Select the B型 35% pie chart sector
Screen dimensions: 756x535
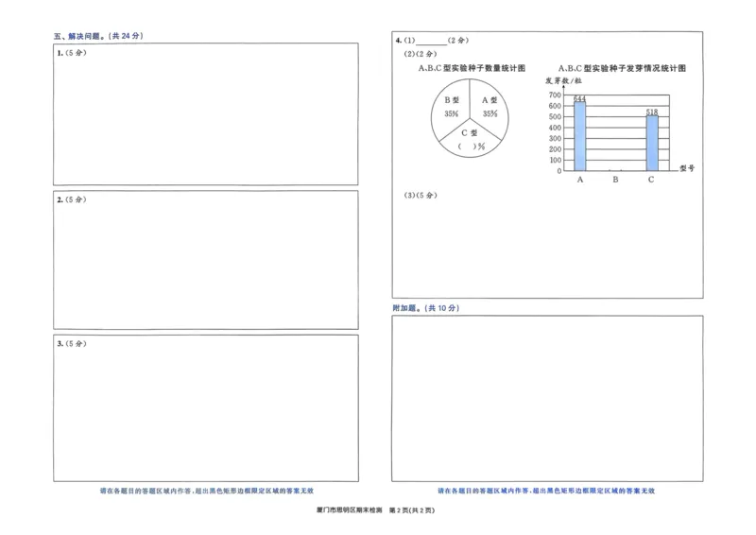pos(451,107)
